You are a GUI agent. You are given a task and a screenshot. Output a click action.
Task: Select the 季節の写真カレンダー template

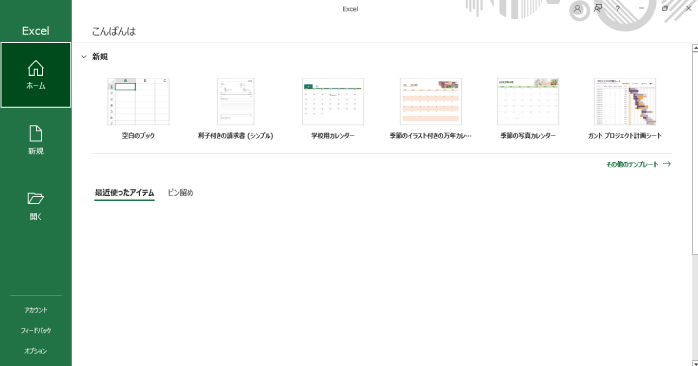click(528, 102)
